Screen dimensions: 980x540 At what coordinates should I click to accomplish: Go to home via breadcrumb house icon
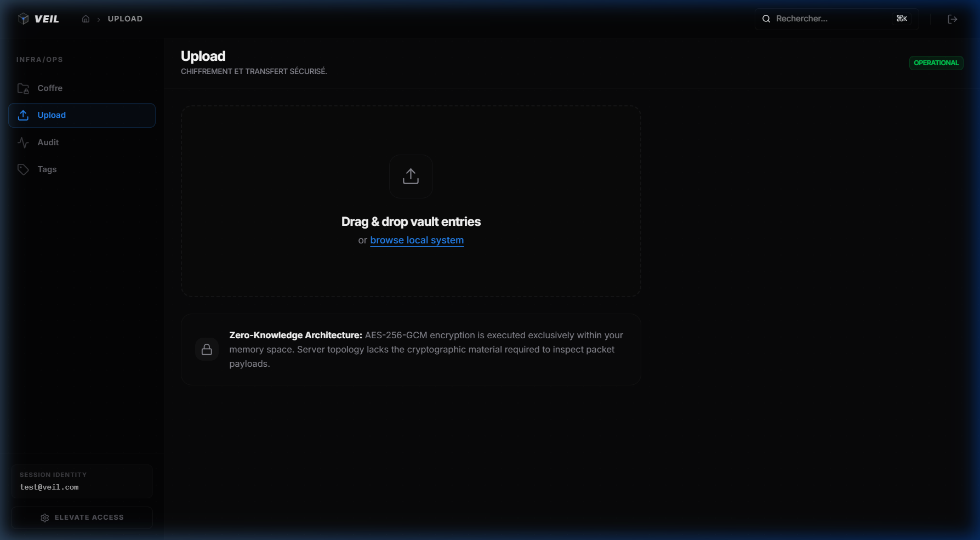[86, 19]
